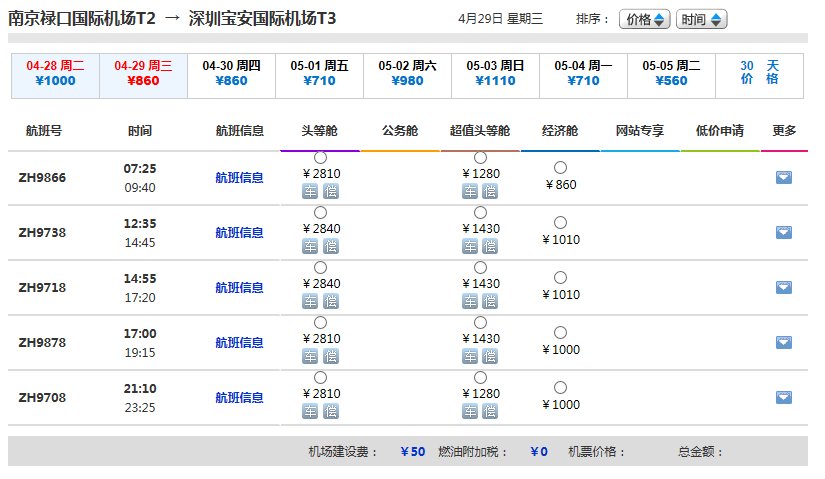This screenshot has height=479, width=825.
Task: Select ZH9738 economy ¥1010 radio button
Action: click(x=560, y=223)
